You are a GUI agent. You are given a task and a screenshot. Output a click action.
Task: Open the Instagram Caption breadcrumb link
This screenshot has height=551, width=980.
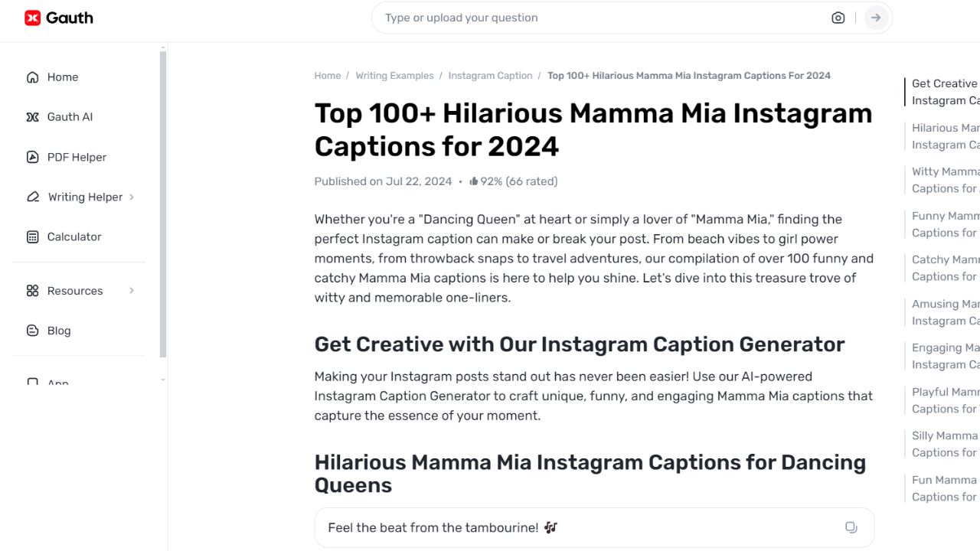tap(490, 75)
